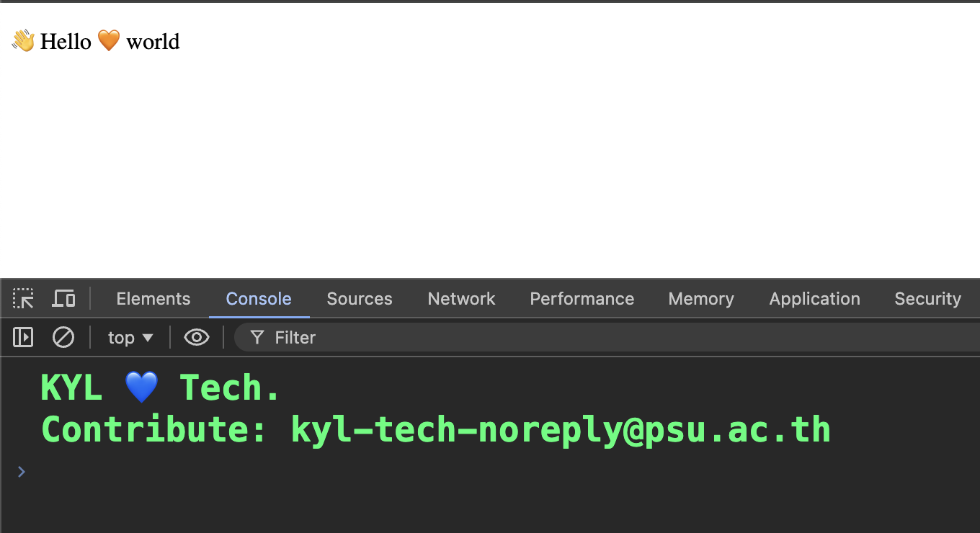980x533 pixels.
Task: Open the Sources tab
Action: point(360,299)
